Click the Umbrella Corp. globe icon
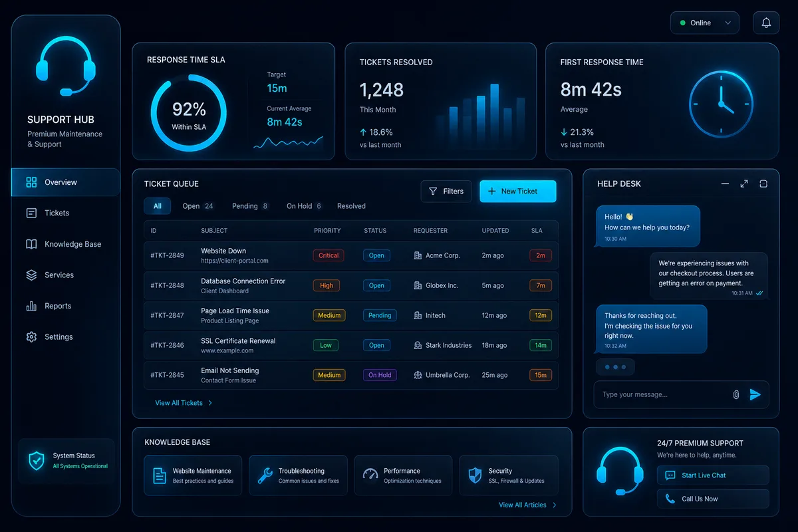The image size is (798, 532). 418,375
